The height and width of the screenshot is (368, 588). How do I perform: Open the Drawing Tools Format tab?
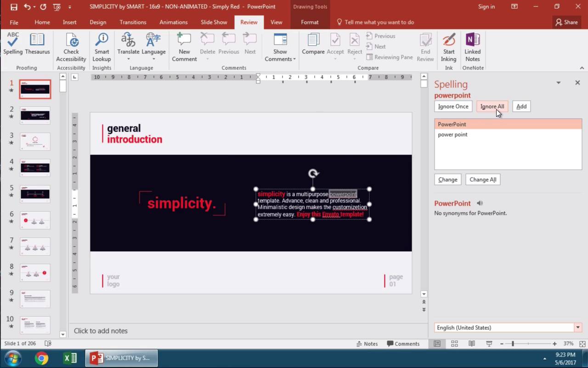[310, 22]
